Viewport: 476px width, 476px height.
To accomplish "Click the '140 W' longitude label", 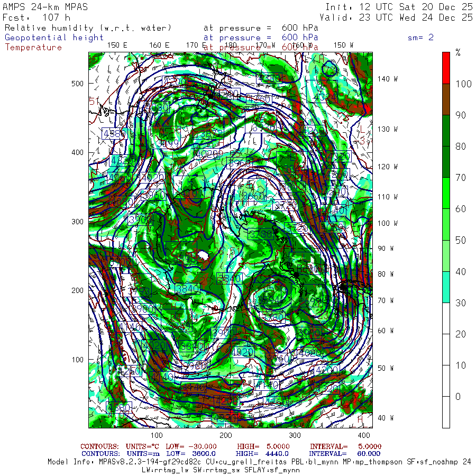I will point(388,79).
